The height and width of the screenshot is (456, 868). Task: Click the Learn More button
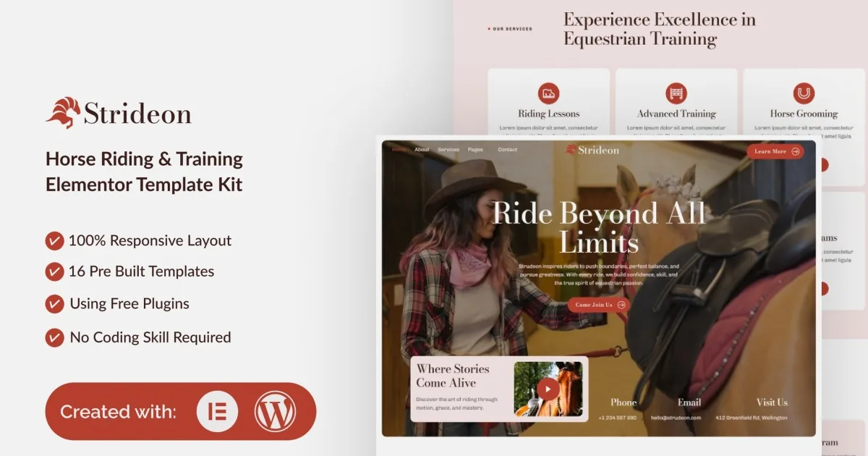pos(775,151)
